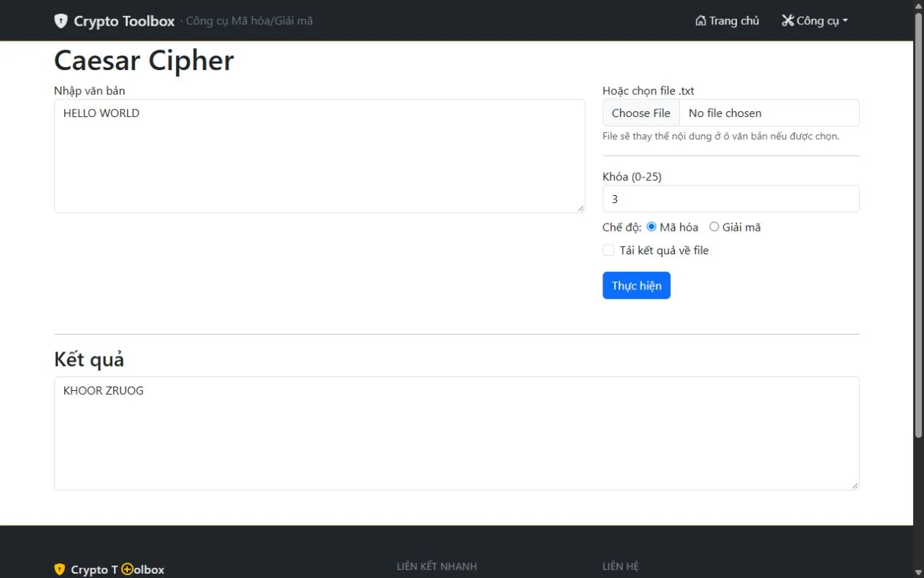
Task: Select the Giải mã radio option
Action: pos(714,227)
